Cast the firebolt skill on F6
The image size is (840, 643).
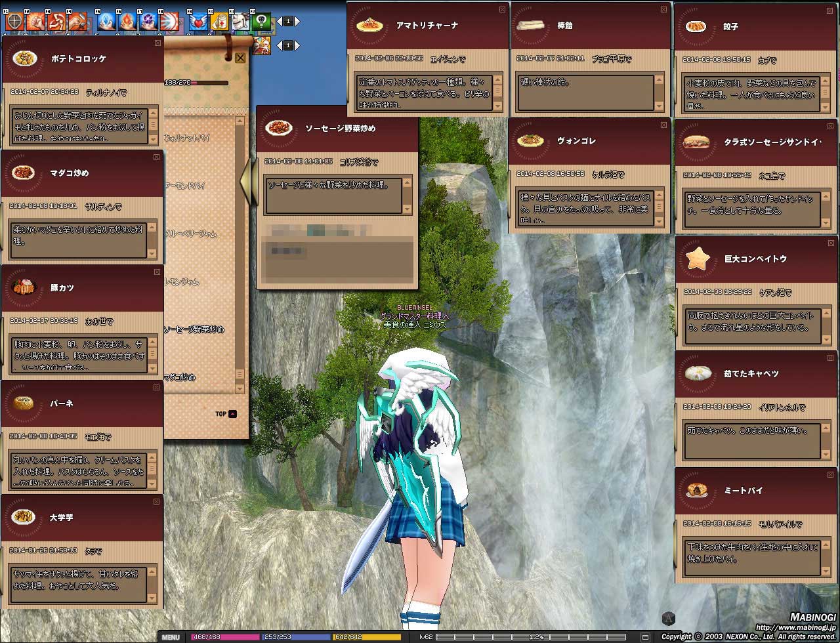tap(127, 22)
